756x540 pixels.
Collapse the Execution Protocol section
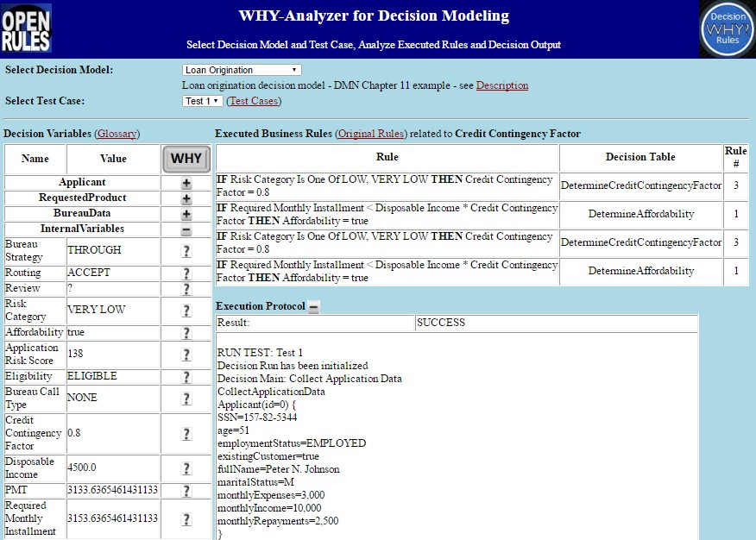[x=314, y=307]
